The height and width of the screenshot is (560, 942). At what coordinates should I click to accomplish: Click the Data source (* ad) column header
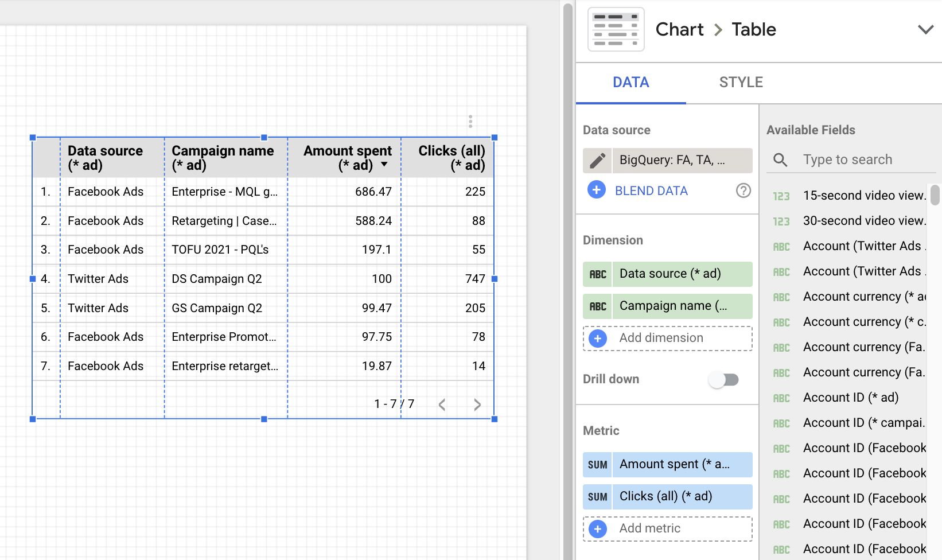tap(112, 158)
